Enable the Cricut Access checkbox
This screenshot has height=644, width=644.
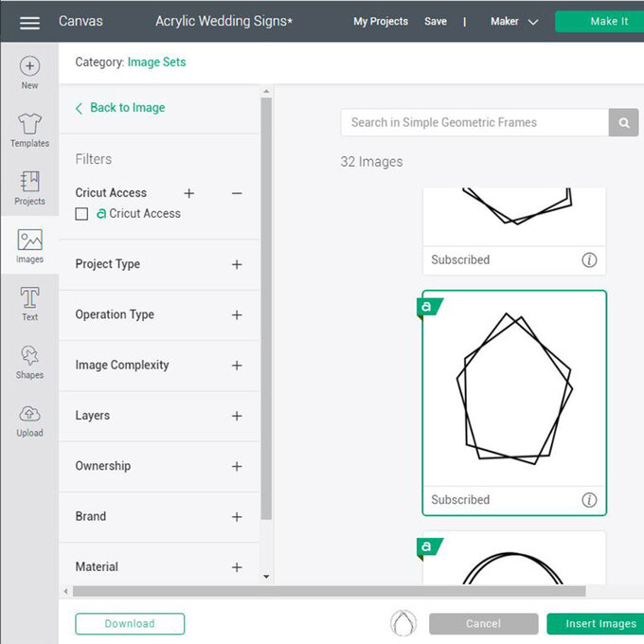(82, 214)
